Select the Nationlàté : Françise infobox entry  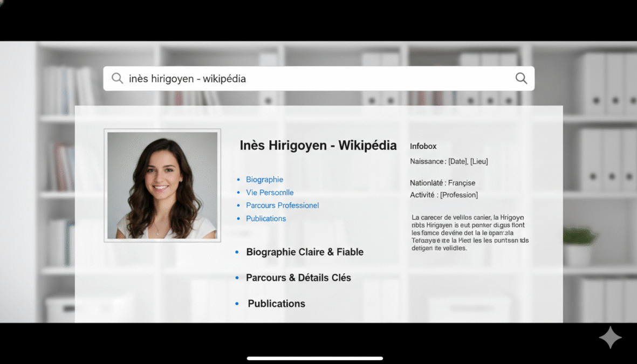coord(443,183)
